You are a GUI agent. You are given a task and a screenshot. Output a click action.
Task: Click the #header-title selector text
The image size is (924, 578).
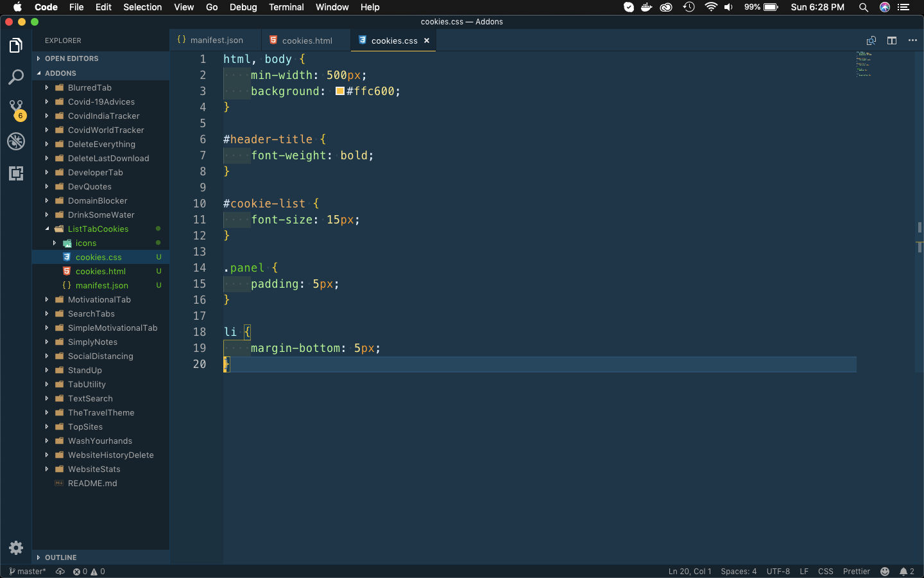click(268, 139)
